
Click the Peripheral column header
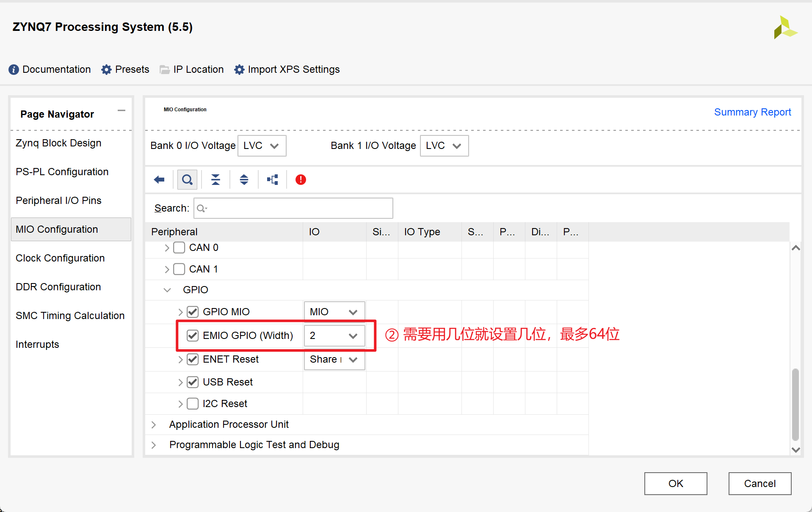pos(224,232)
